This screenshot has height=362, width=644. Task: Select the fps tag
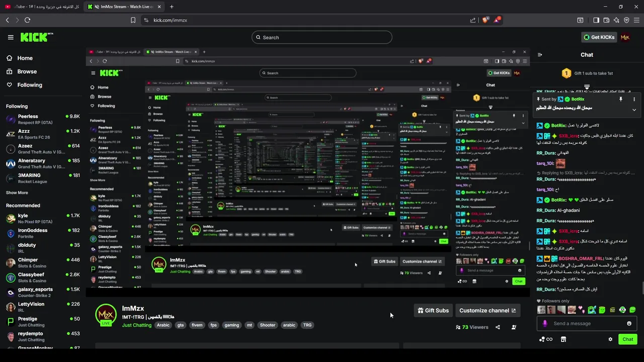213,325
